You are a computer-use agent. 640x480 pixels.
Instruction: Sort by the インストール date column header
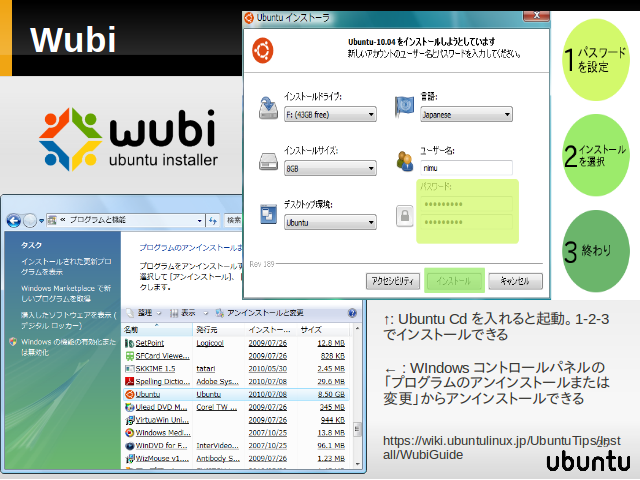tap(271, 329)
